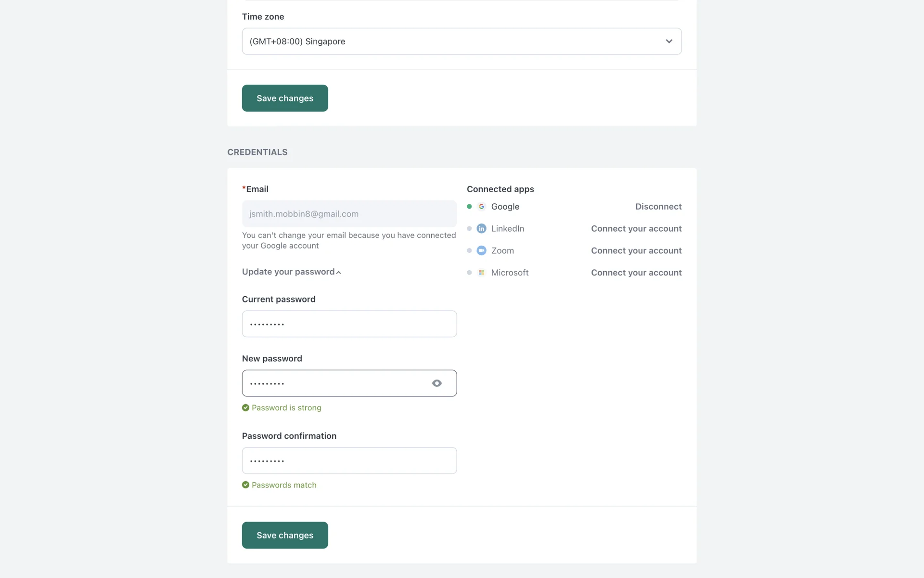Image resolution: width=924 pixels, height=578 pixels.
Task: Click the time zone chevron arrow
Action: (668, 41)
